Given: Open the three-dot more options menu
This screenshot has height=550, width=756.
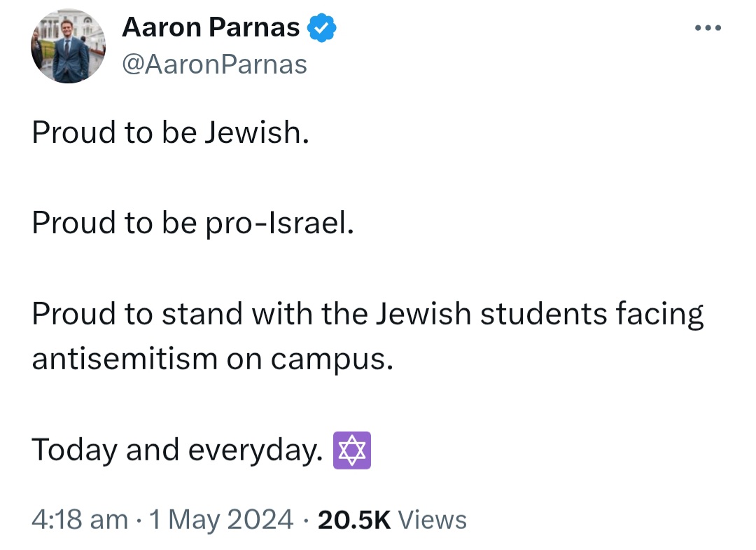Looking at the screenshot, I should 708,28.
